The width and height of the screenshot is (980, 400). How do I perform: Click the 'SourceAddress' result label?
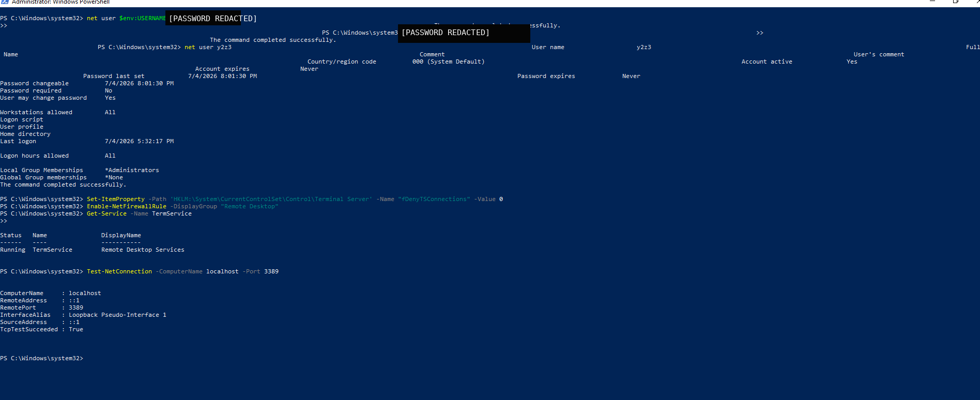pyautogui.click(x=23, y=322)
